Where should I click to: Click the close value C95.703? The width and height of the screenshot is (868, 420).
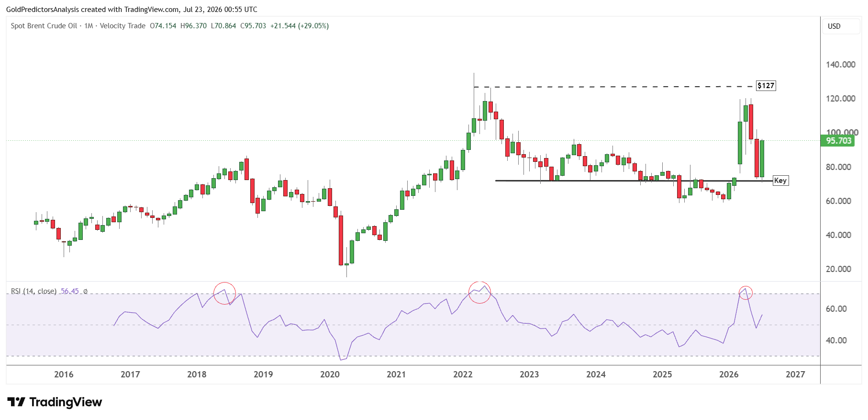point(253,26)
